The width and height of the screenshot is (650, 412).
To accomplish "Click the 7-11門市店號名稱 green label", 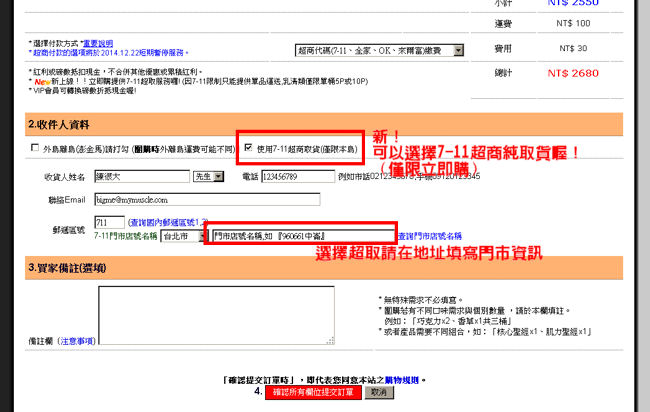I will pos(126,236).
